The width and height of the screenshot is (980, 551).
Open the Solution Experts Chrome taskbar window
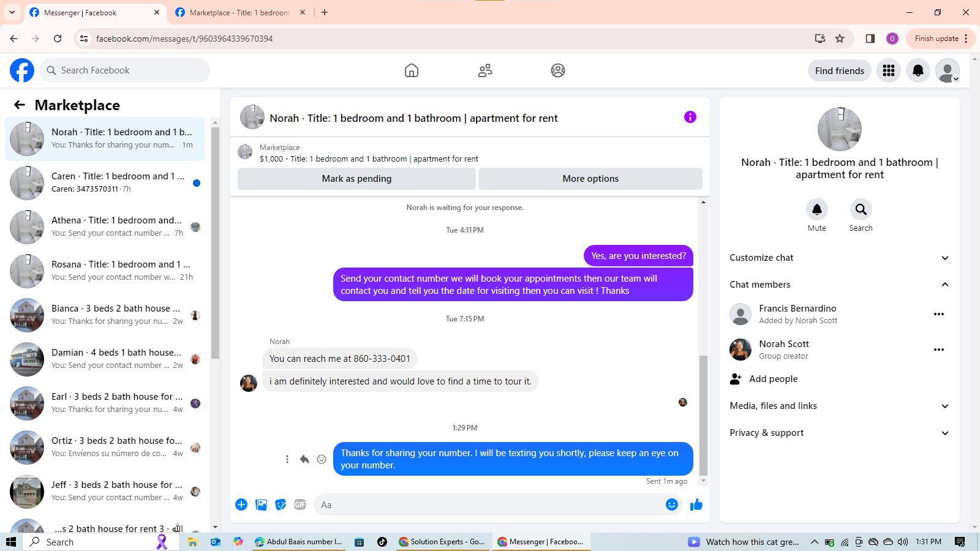pos(442,542)
